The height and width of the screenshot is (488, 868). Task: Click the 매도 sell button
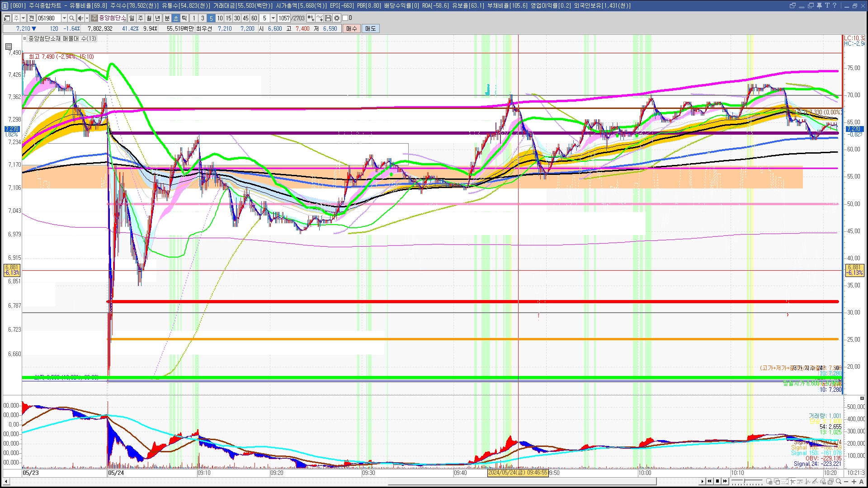tap(370, 28)
